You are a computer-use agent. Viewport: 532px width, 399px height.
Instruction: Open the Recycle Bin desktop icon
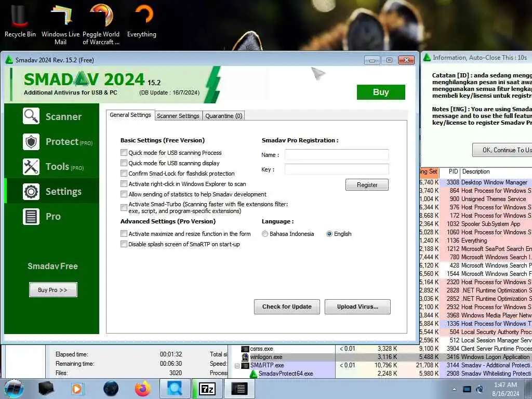click(x=20, y=16)
